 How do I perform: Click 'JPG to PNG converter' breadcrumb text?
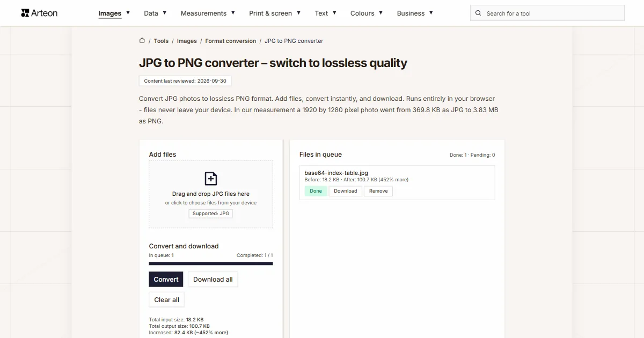(294, 41)
